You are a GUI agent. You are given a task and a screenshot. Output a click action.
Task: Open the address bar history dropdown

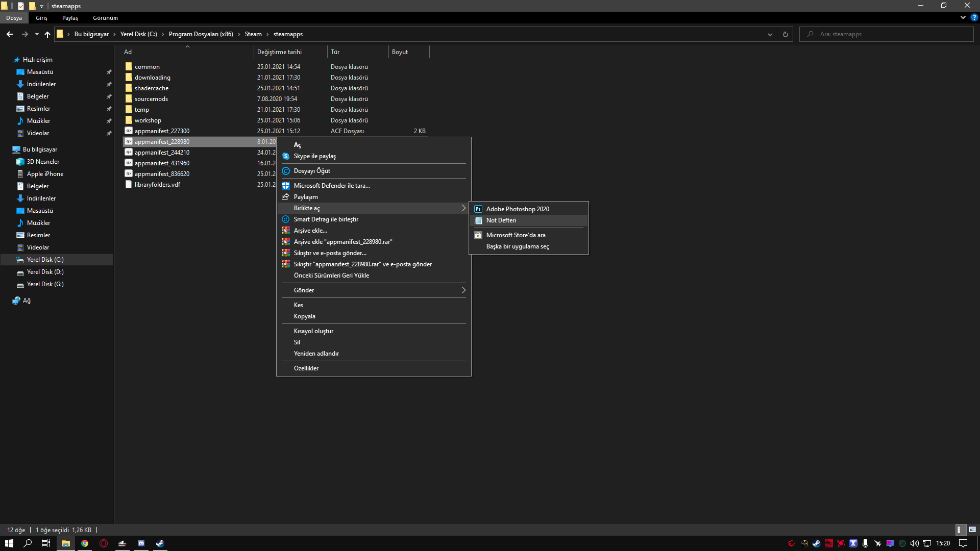(770, 34)
